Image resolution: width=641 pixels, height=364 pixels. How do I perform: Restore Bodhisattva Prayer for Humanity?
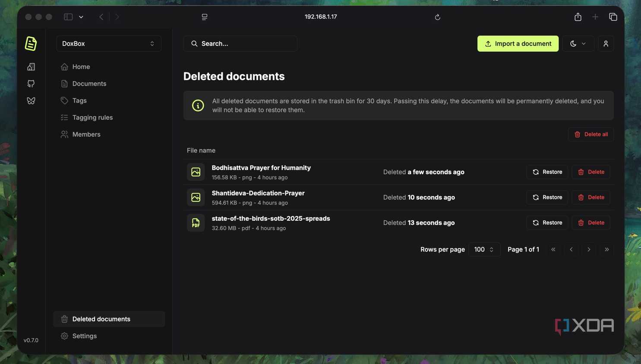[x=547, y=172]
